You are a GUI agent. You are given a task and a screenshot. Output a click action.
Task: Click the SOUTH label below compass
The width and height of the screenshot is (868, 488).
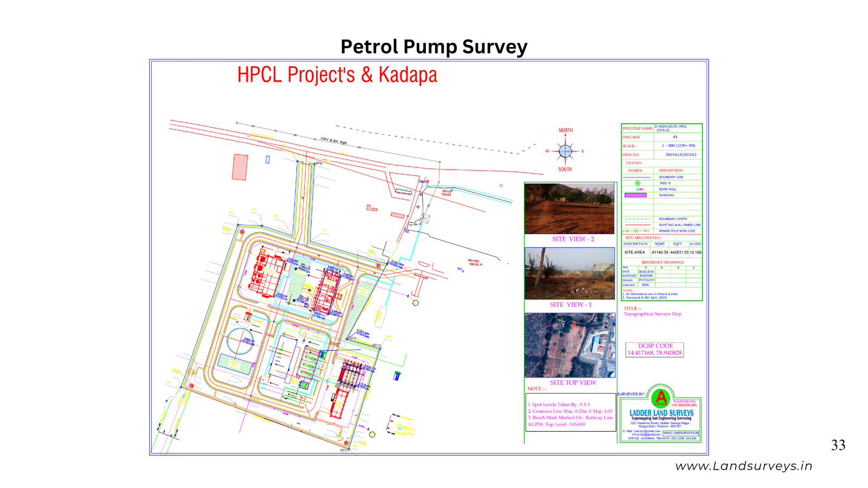[x=565, y=170]
